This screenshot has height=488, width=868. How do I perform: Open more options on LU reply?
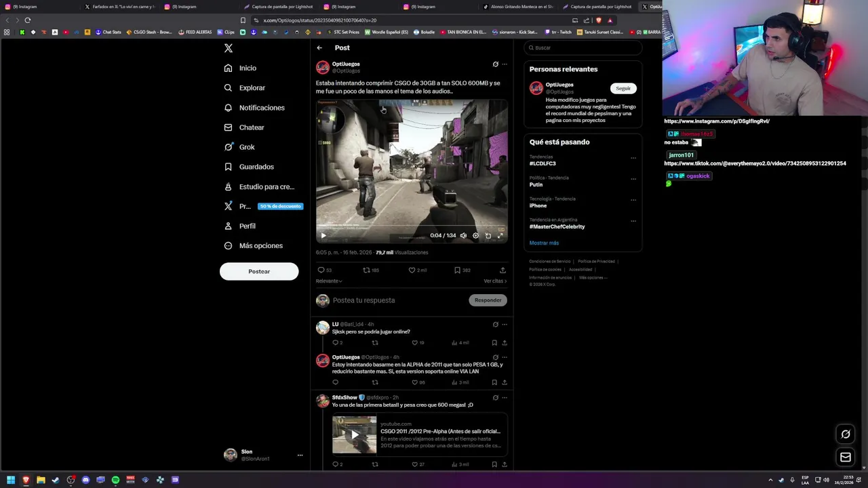pos(504,325)
